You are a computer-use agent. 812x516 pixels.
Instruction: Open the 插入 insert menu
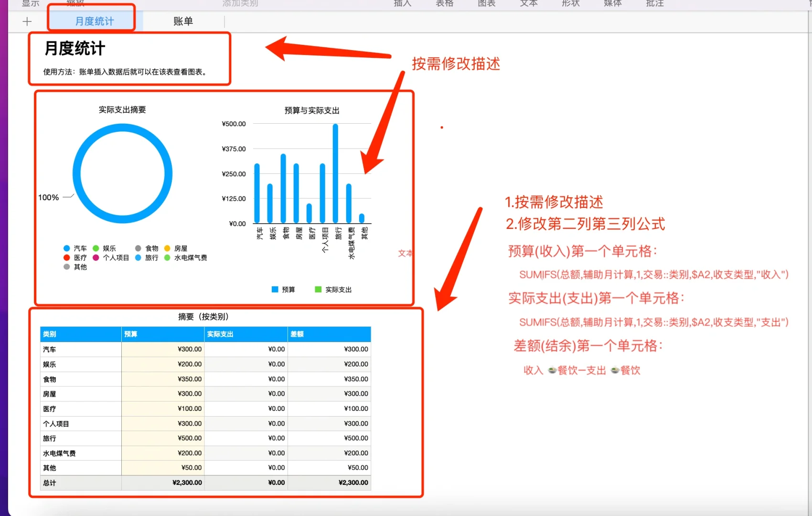click(403, 3)
